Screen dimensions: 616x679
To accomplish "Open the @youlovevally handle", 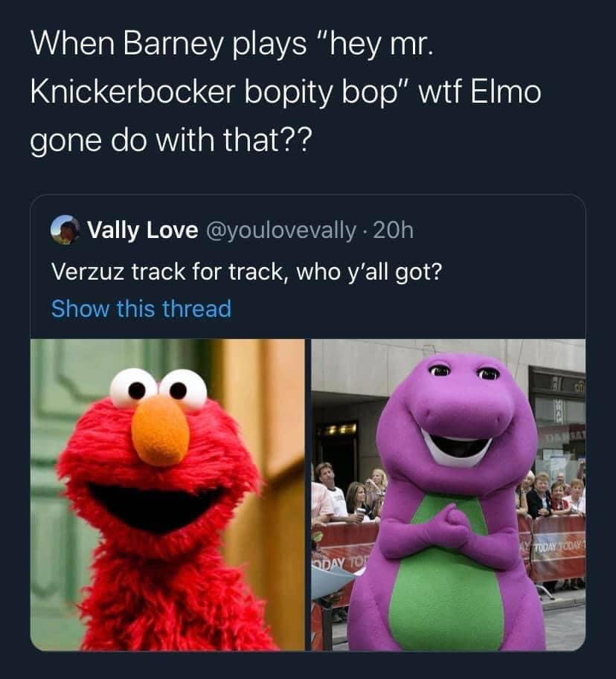I will tap(282, 231).
